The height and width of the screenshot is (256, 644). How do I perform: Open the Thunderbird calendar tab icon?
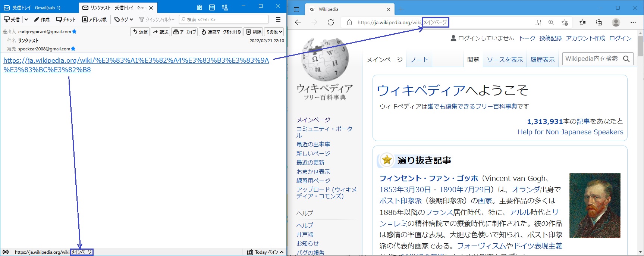pos(200,7)
